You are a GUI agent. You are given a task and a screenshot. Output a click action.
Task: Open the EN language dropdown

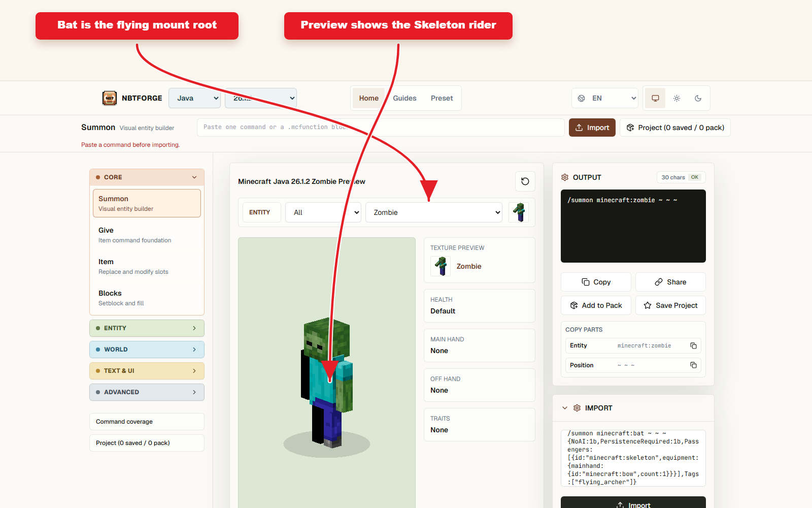pos(605,98)
